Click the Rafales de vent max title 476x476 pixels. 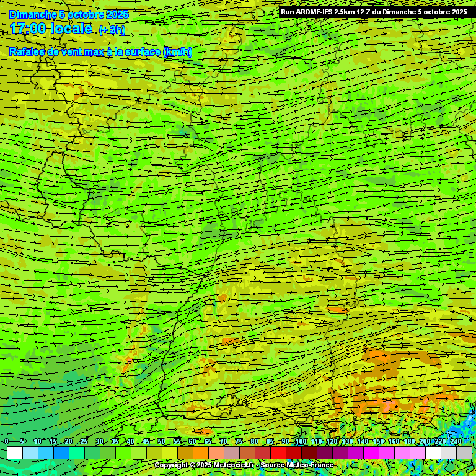(100, 52)
